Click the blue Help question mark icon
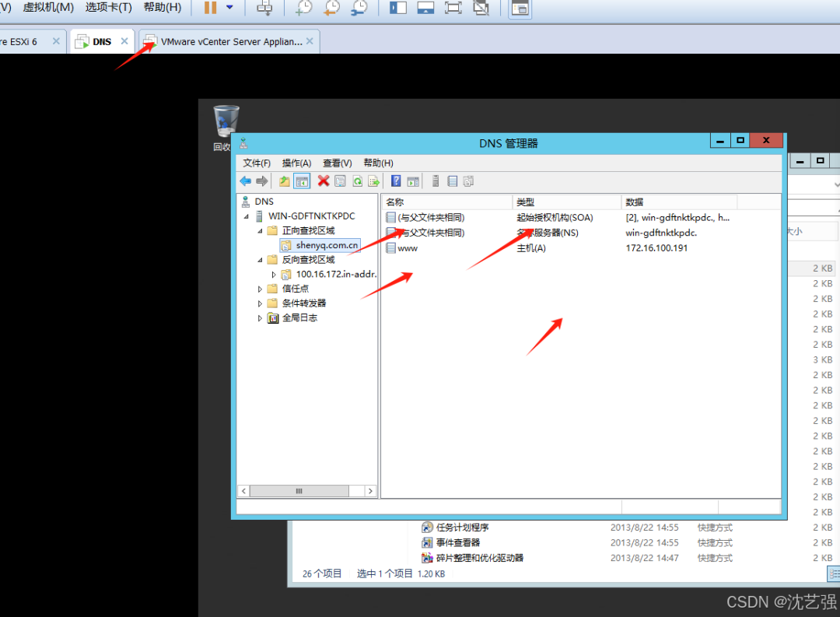This screenshot has width=840, height=617. click(396, 181)
